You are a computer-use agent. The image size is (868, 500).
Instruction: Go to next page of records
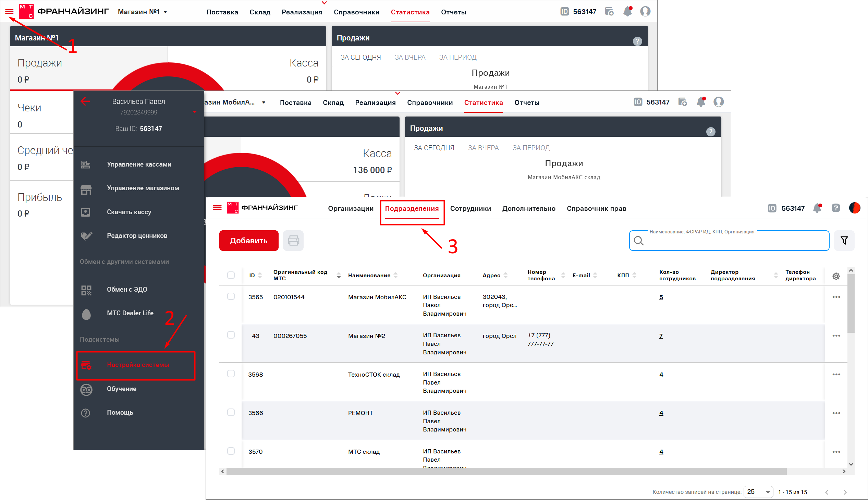tap(845, 492)
